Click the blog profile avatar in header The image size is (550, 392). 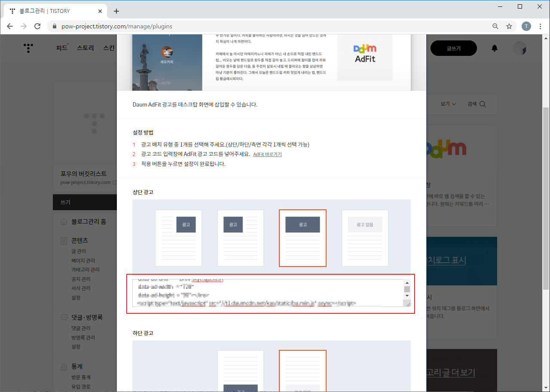pyautogui.click(x=519, y=48)
